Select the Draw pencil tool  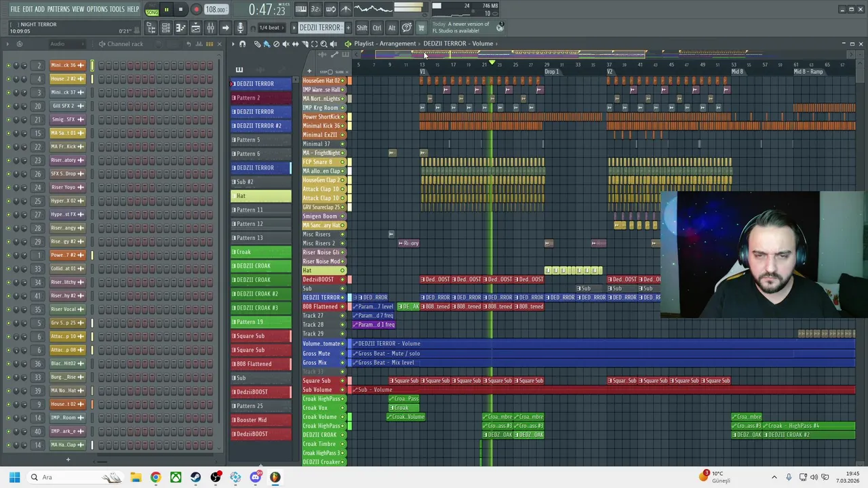pyautogui.click(x=257, y=44)
